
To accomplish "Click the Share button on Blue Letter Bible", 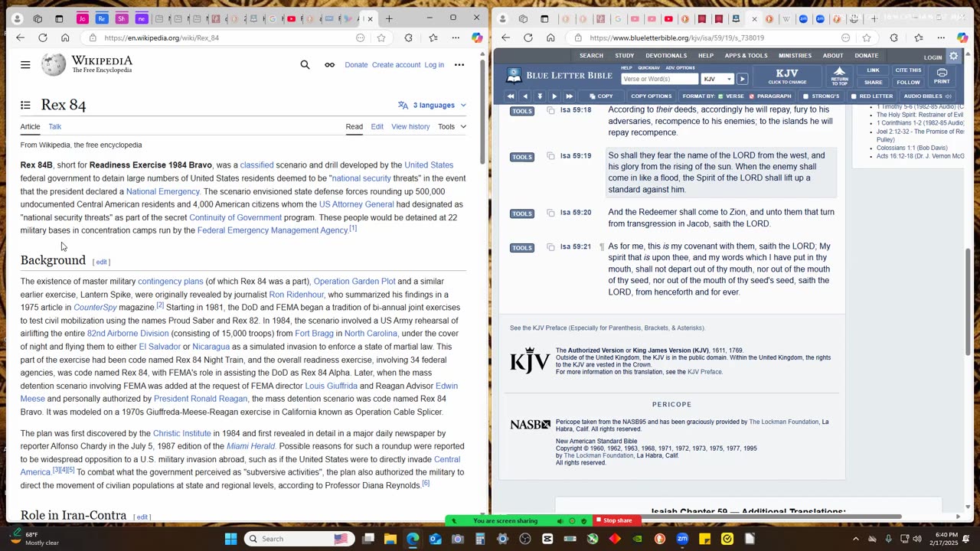I will pos(874,82).
